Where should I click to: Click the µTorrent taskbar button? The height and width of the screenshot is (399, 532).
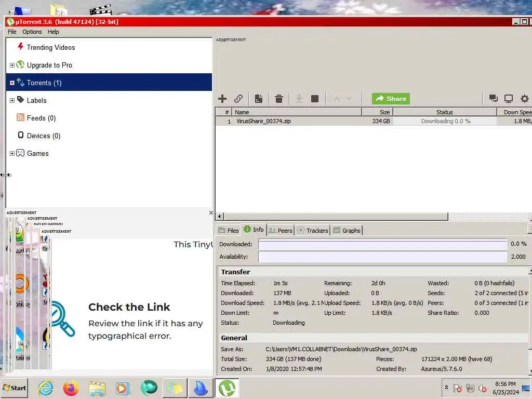tap(227, 388)
